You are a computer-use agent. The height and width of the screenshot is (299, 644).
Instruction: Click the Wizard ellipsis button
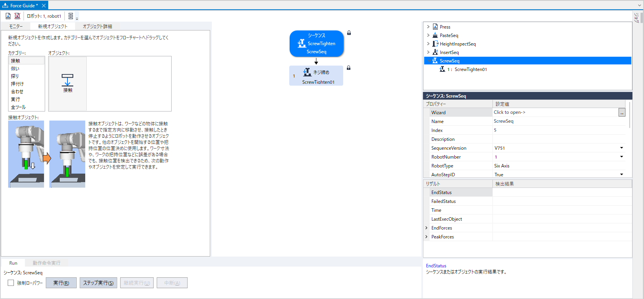622,112
